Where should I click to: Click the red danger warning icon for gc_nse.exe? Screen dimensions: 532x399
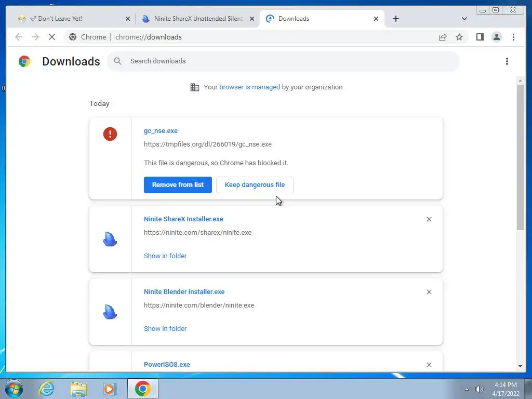(x=110, y=134)
